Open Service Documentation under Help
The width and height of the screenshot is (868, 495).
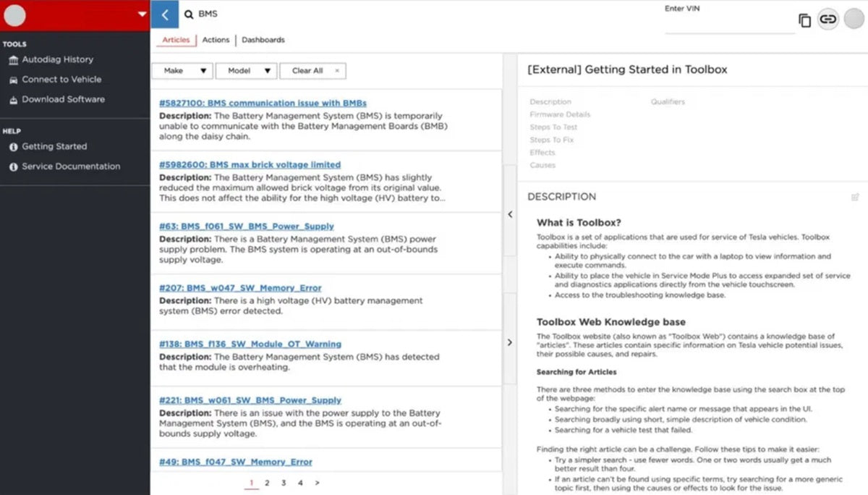(x=71, y=166)
